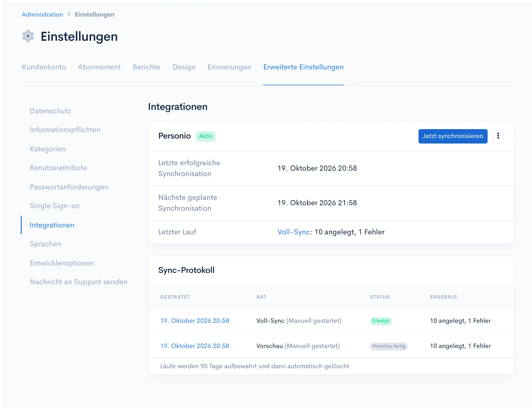Click the Sync-Protokoll heading
The width and height of the screenshot is (532, 408).
(186, 270)
